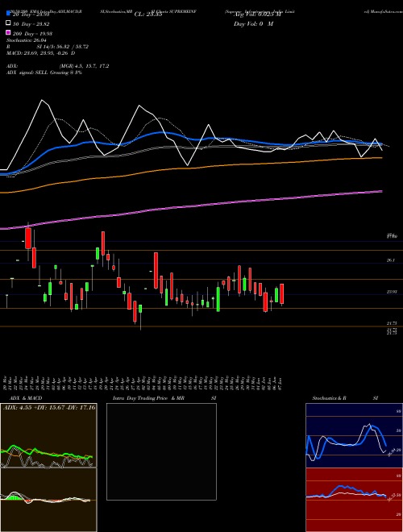
Task: Click the 'ADX & MACD' panel heading
Action: pyautogui.click(x=26, y=398)
